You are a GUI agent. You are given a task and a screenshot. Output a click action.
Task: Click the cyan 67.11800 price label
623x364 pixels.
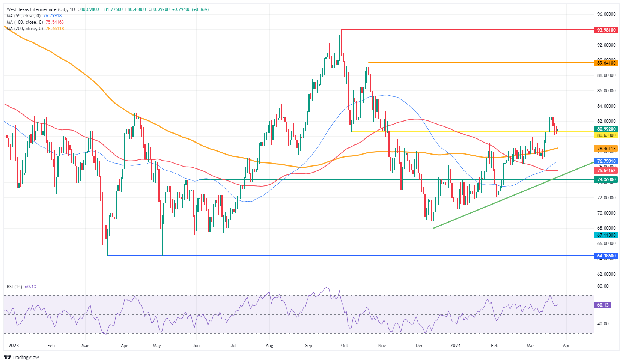coord(606,235)
